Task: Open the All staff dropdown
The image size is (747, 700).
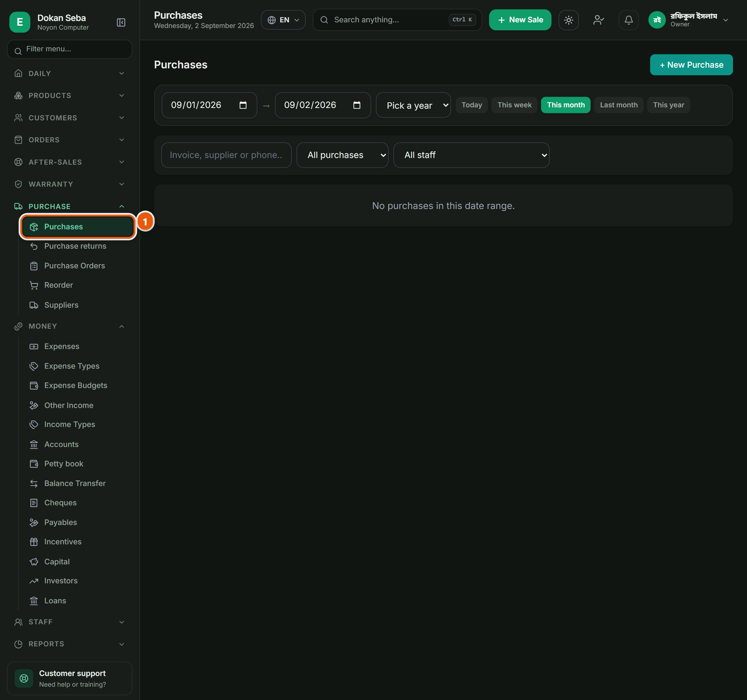Action: 471,155
